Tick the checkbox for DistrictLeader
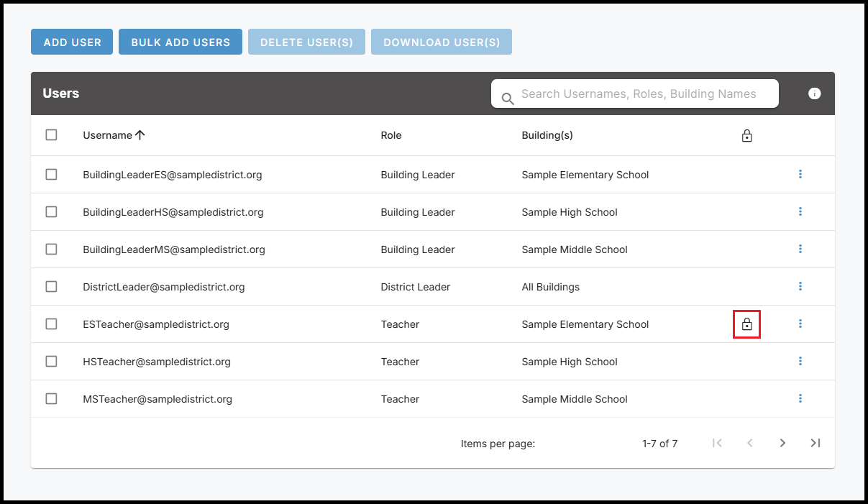This screenshot has height=504, width=868. pos(51,286)
